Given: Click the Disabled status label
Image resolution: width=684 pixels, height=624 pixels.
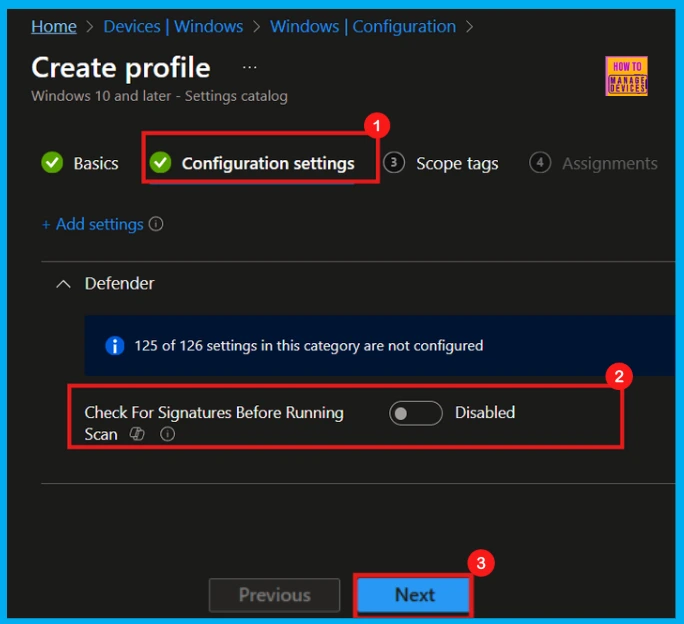Looking at the screenshot, I should (485, 412).
